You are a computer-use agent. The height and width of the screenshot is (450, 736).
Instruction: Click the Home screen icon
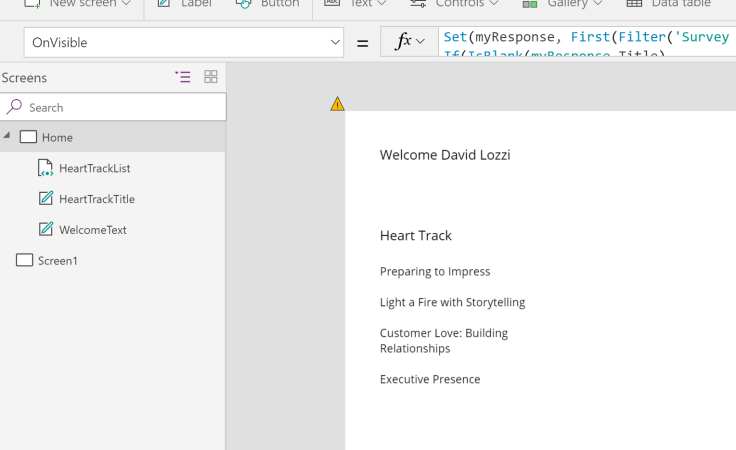click(28, 137)
